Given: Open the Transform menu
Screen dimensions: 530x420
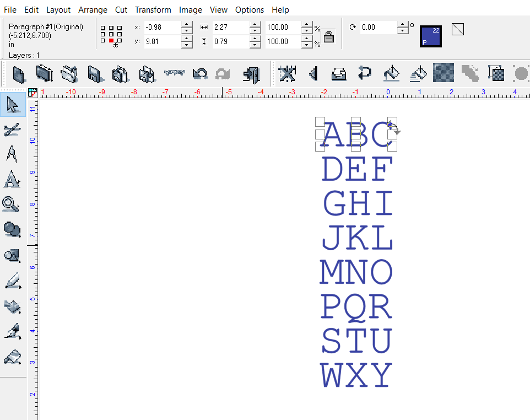Looking at the screenshot, I should click(153, 10).
